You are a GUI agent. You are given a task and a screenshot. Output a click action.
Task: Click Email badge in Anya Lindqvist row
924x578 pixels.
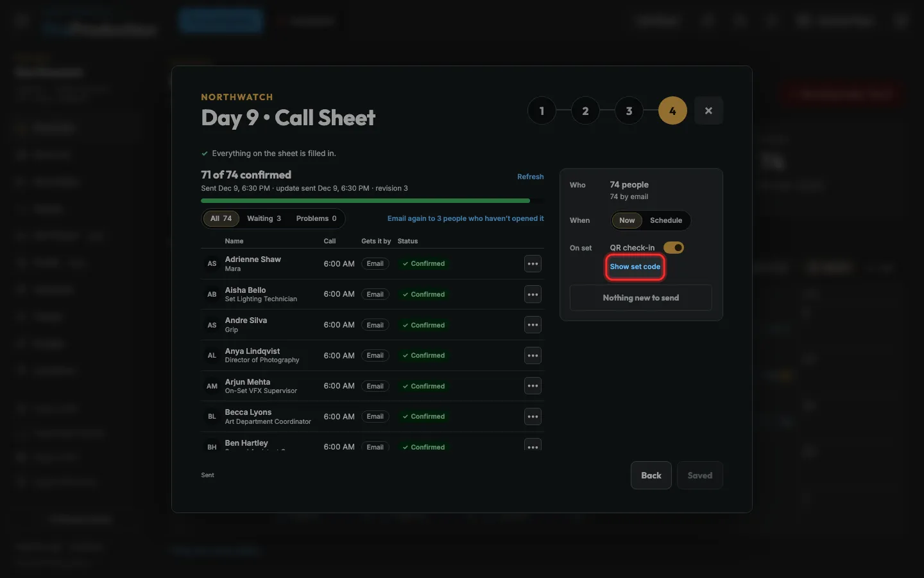[375, 356]
